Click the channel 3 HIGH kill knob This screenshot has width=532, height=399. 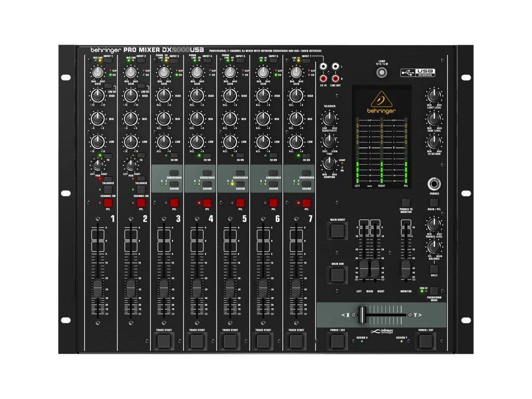coord(164,96)
